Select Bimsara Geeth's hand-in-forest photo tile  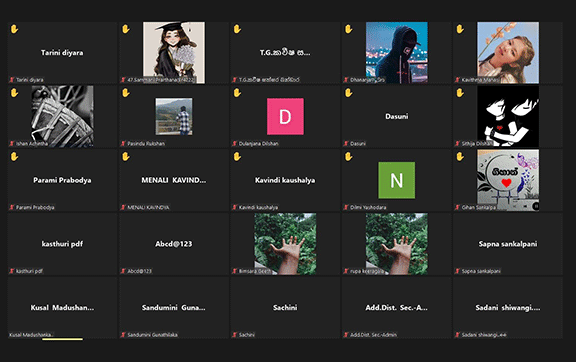(x=285, y=244)
